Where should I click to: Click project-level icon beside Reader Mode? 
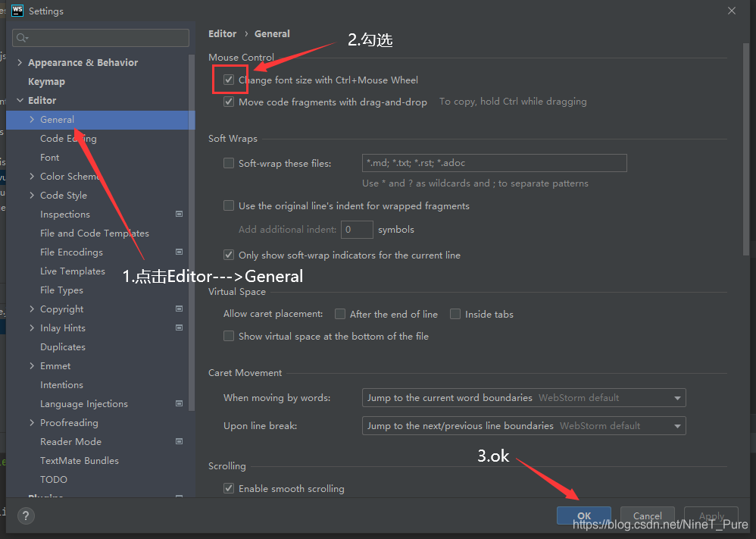[x=179, y=441]
